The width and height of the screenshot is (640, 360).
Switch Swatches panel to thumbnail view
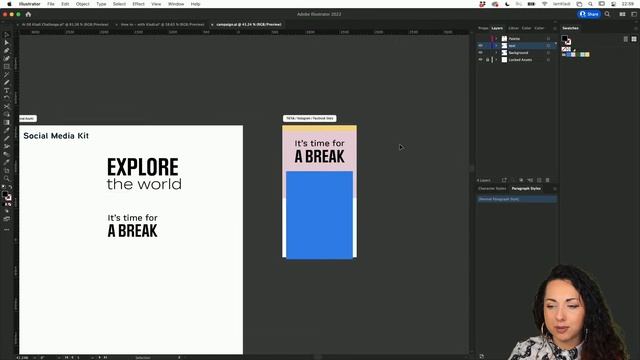(x=634, y=39)
